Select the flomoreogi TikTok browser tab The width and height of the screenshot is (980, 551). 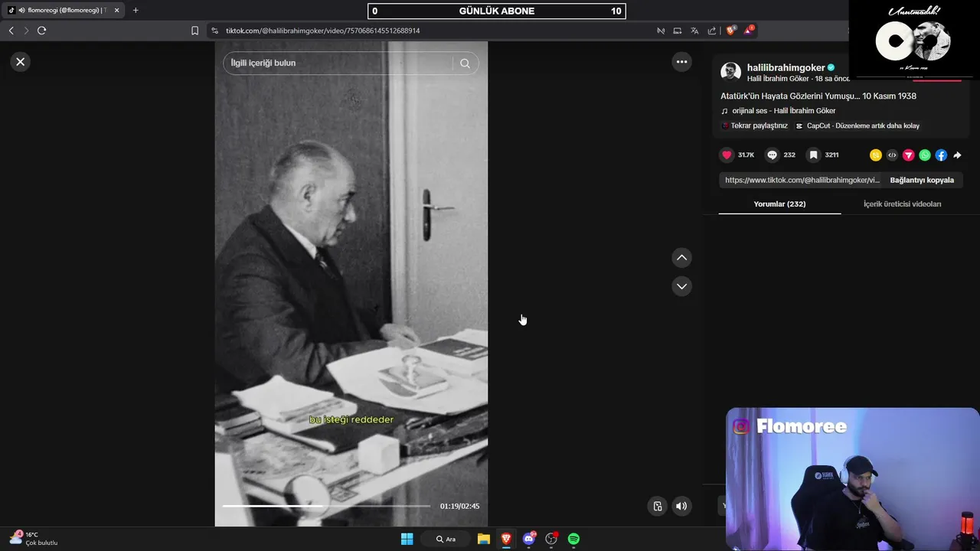(x=64, y=11)
